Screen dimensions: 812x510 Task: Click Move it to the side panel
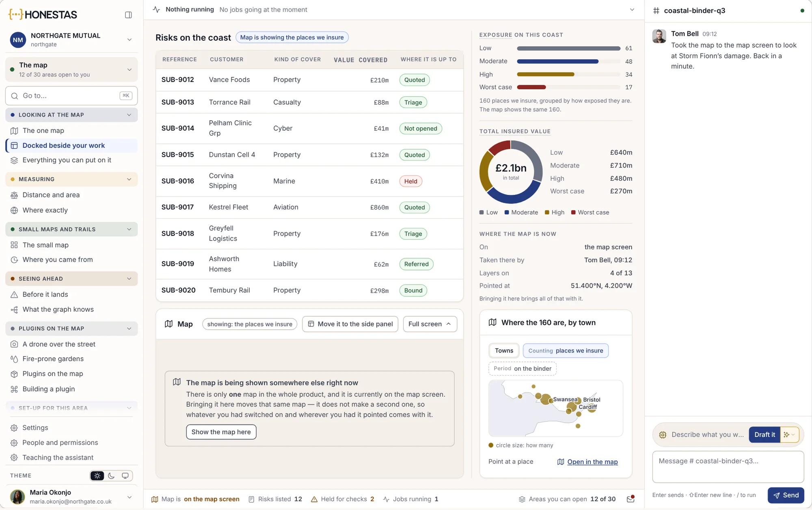350,324
